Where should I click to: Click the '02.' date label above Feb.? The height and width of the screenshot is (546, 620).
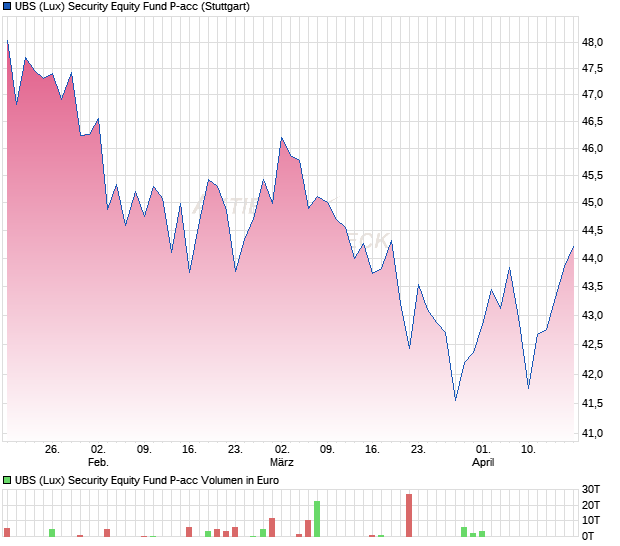(x=98, y=450)
